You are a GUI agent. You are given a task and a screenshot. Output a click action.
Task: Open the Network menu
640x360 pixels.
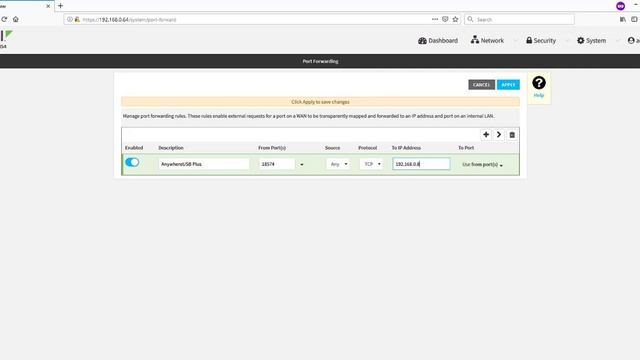487,40
